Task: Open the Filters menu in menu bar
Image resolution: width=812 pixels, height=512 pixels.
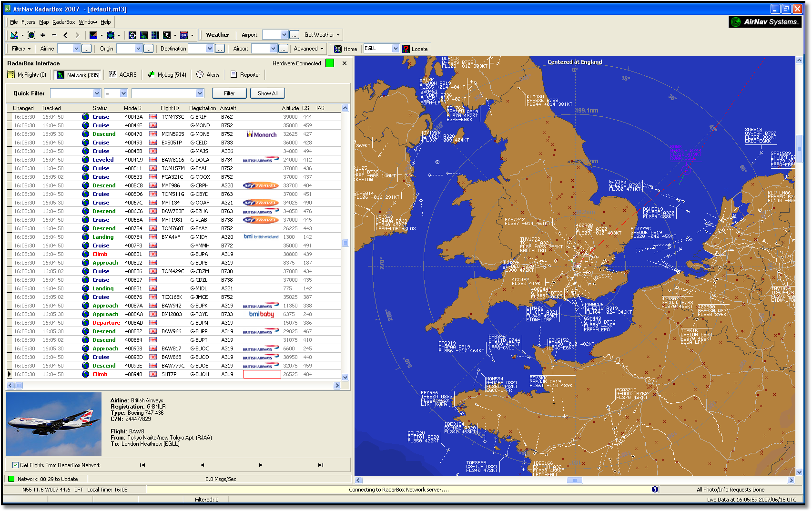Action: point(28,22)
